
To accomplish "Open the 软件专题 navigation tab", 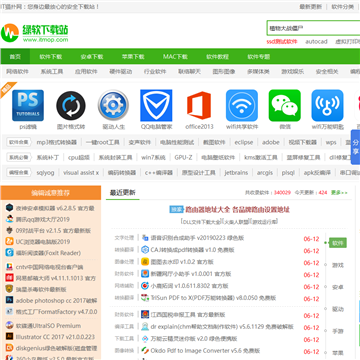I will (x=259, y=57).
